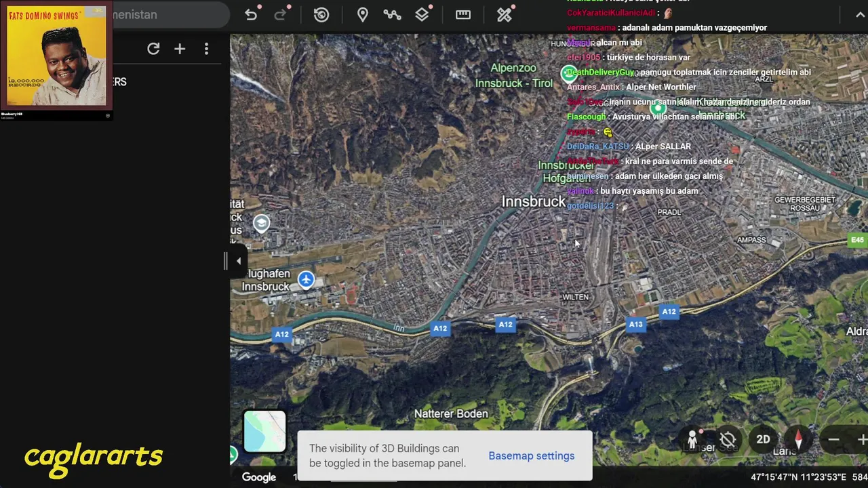Click the Alpenzoo green marker
The width and height of the screenshot is (868, 488).
click(569, 73)
